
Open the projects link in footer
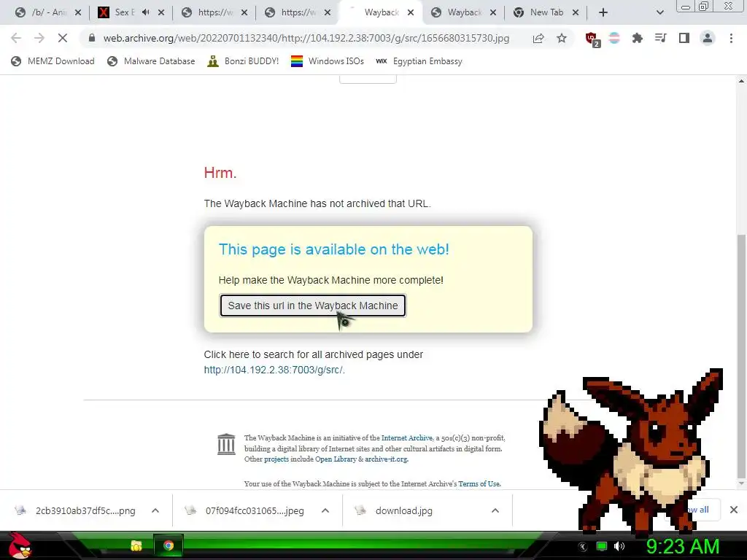[x=276, y=459]
